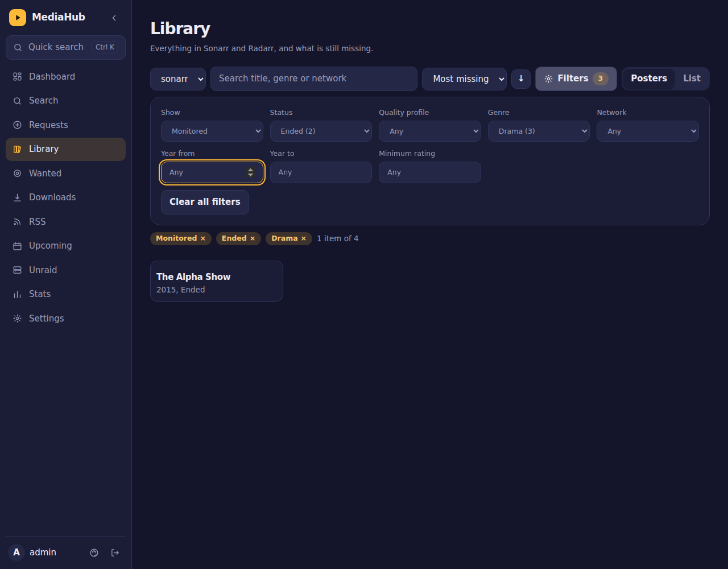Collapse the sidebar with the chevron arrow
Viewport: 728px width, 569px height.
(114, 18)
